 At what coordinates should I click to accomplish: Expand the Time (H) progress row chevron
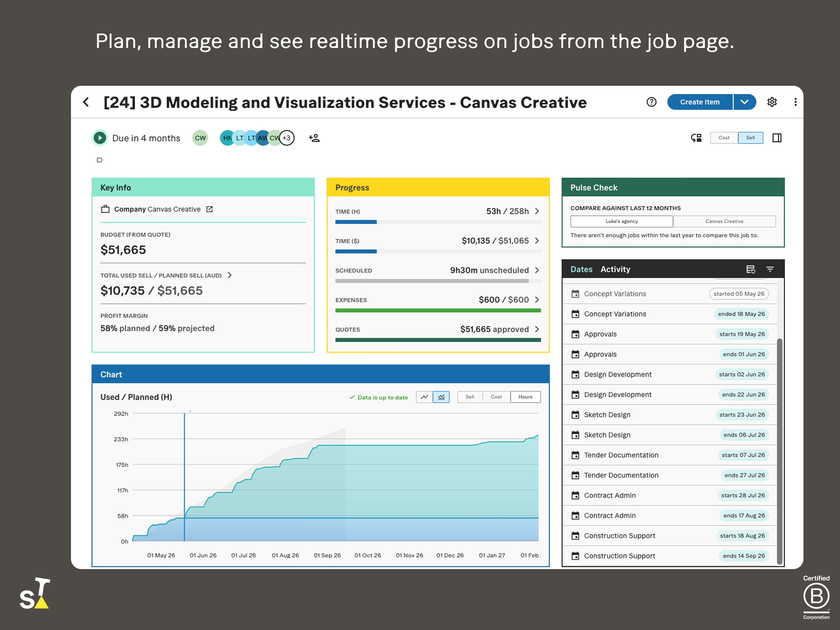[x=537, y=211]
